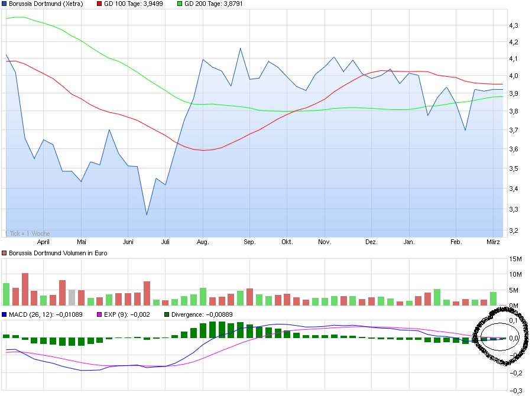This screenshot has height=396, width=532.
Task: Click the red GD 100 Tage swatch
Action: point(99,4)
